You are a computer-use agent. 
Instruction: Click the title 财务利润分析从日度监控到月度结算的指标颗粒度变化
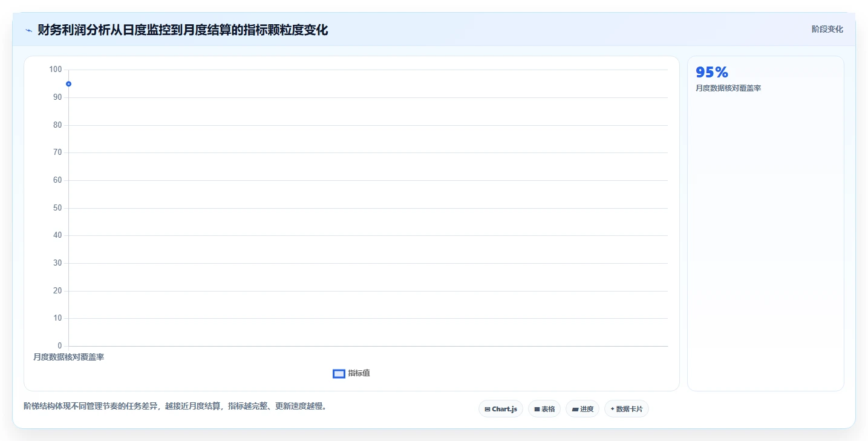(x=183, y=30)
